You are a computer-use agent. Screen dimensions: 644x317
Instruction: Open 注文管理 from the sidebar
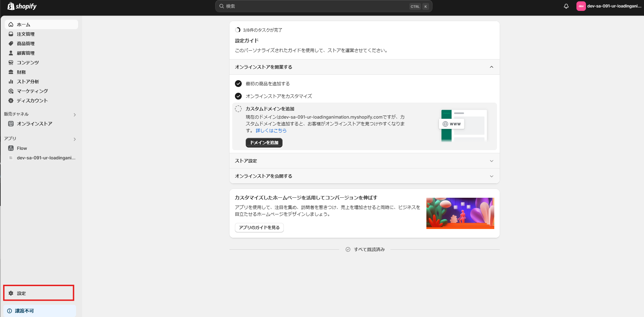click(25, 34)
